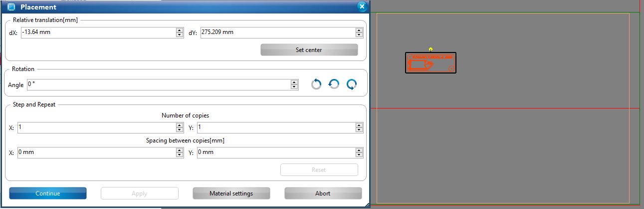Click the yellow rotation handle above the design
Screen dimensions: 644x209
tap(430, 49)
